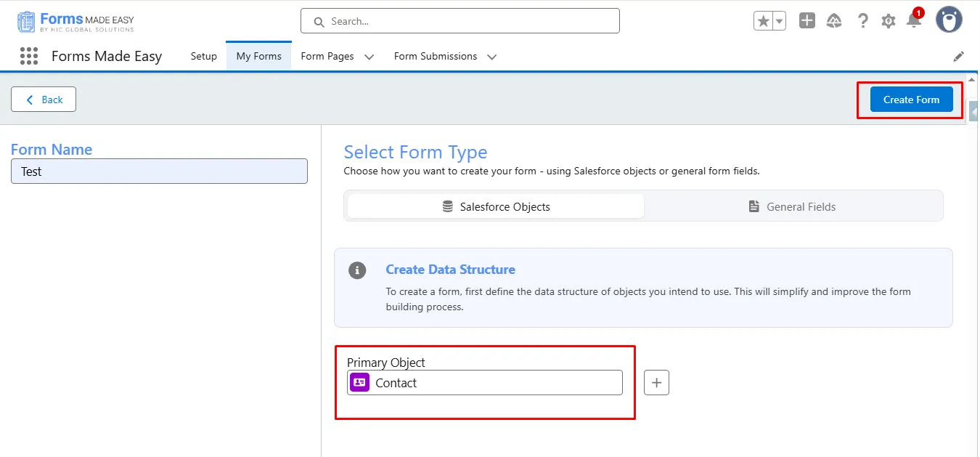Go to the Setup tab
Viewport: 980px width, 457px height.
click(204, 56)
